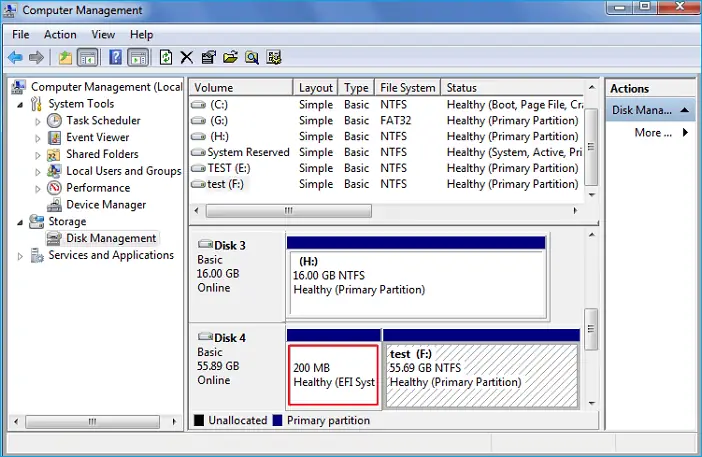Image resolution: width=702 pixels, height=457 pixels.
Task: Select the Computer Management (Local) root node
Action: [107, 87]
